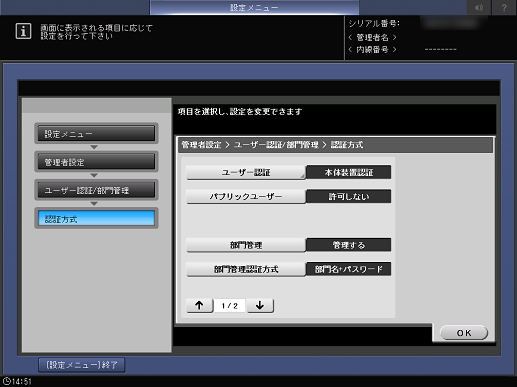
Task: Select the highlighted 認証方式 navigation item
Action: 96,219
